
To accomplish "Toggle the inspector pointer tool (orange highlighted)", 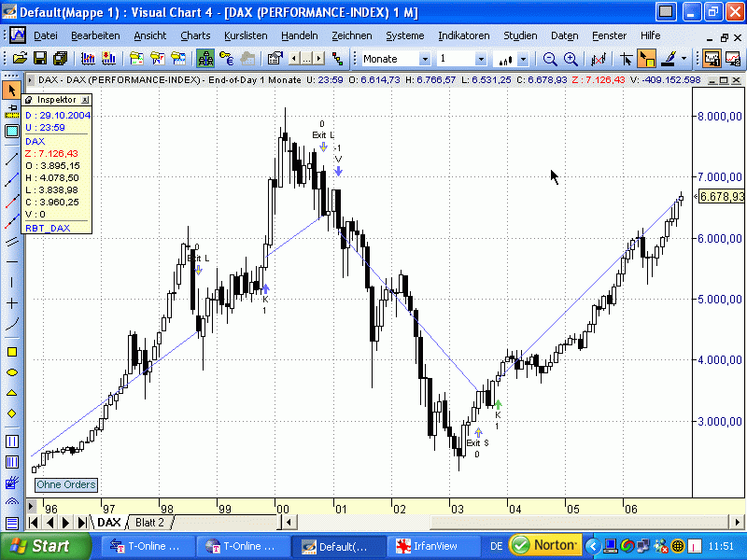I will click(x=646, y=59).
